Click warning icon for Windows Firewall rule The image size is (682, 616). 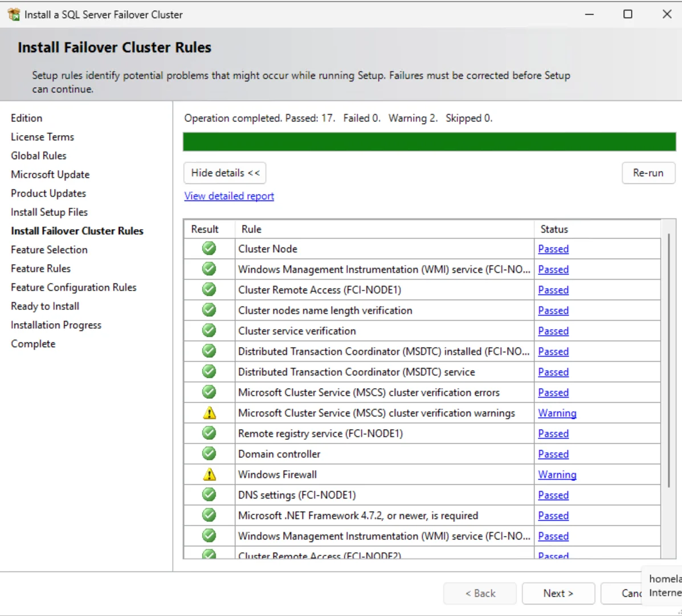pos(210,474)
